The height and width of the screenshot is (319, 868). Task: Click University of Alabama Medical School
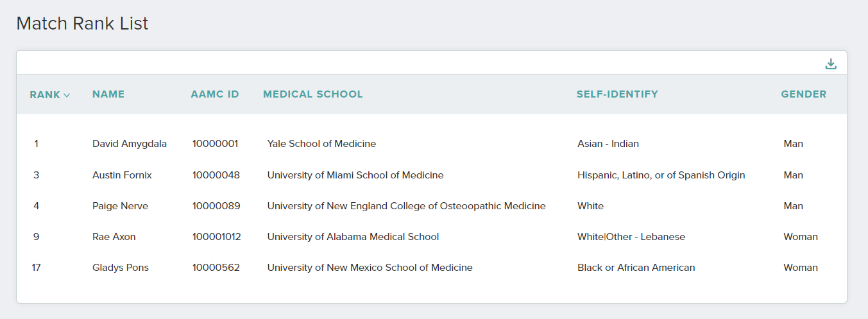point(353,237)
